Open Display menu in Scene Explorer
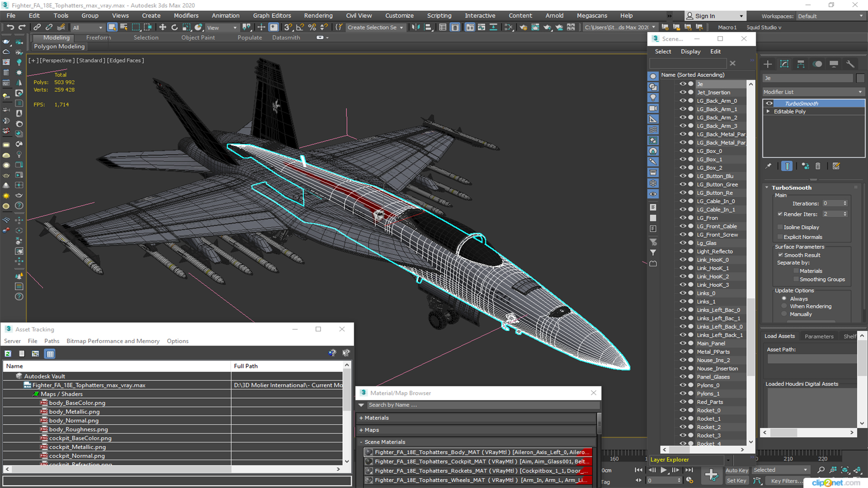868x488 pixels. (x=690, y=52)
